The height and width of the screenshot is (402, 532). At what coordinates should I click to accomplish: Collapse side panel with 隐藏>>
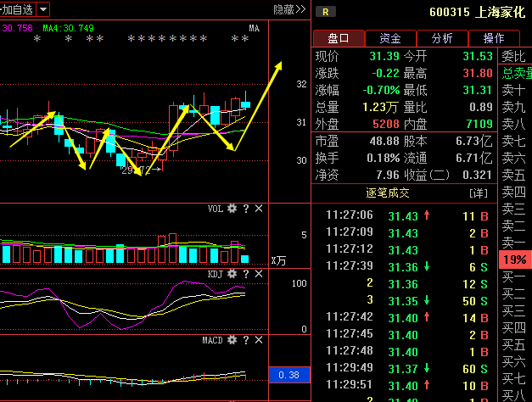[288, 9]
